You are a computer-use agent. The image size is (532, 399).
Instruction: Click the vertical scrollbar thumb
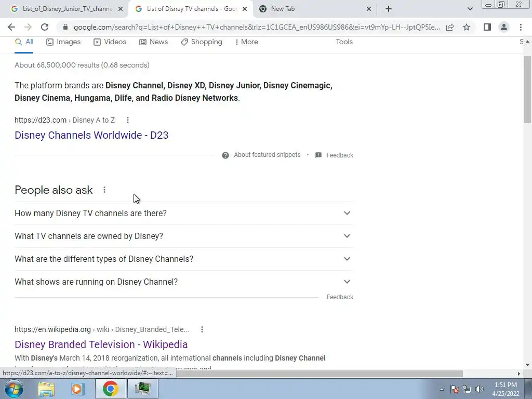[527, 89]
